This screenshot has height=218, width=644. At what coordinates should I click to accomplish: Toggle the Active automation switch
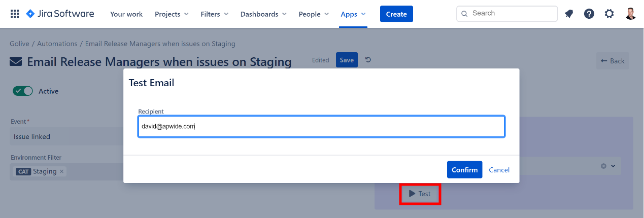coord(23,91)
